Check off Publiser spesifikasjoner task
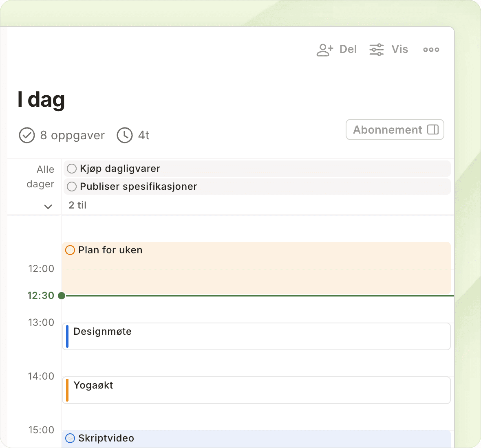 click(x=72, y=187)
